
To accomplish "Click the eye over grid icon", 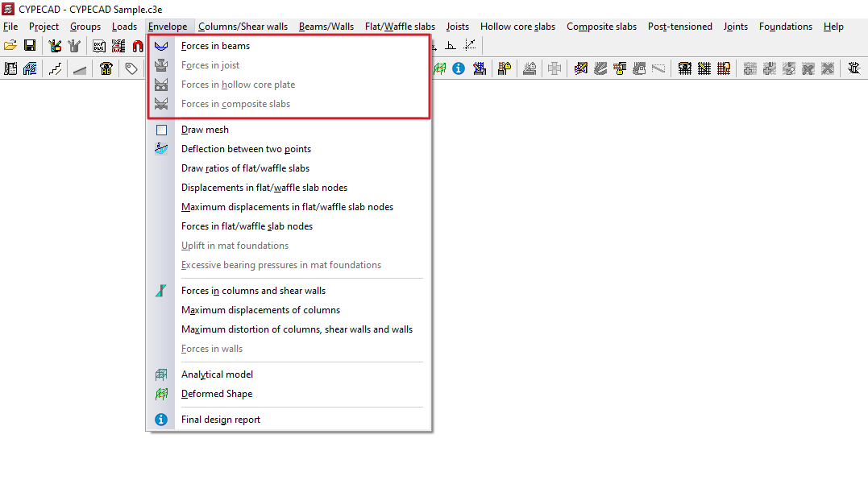I will click(x=685, y=68).
